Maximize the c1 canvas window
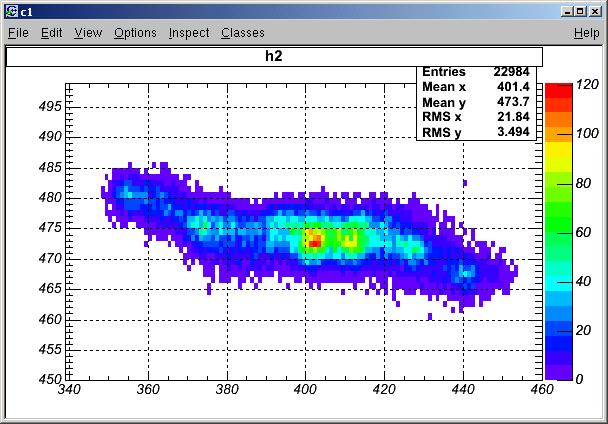 pyautogui.click(x=580, y=12)
